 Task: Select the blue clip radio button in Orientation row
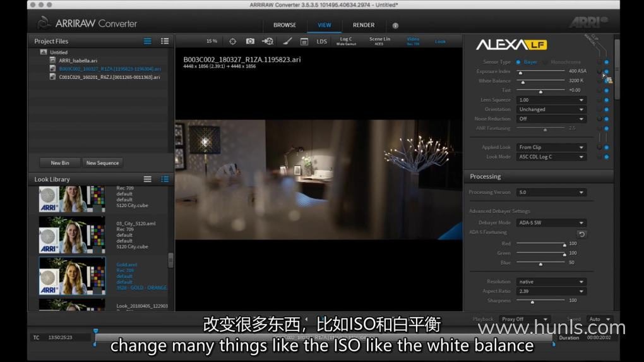[607, 109]
